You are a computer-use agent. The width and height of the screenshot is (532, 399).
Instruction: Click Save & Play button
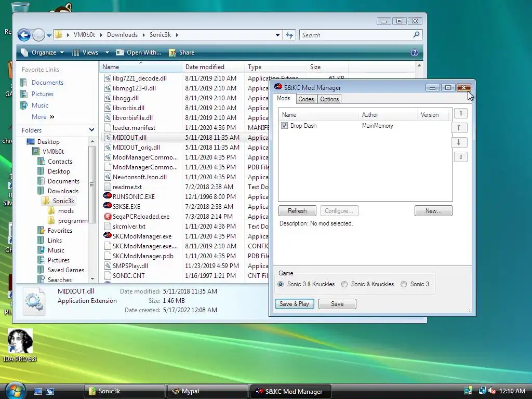click(x=294, y=304)
